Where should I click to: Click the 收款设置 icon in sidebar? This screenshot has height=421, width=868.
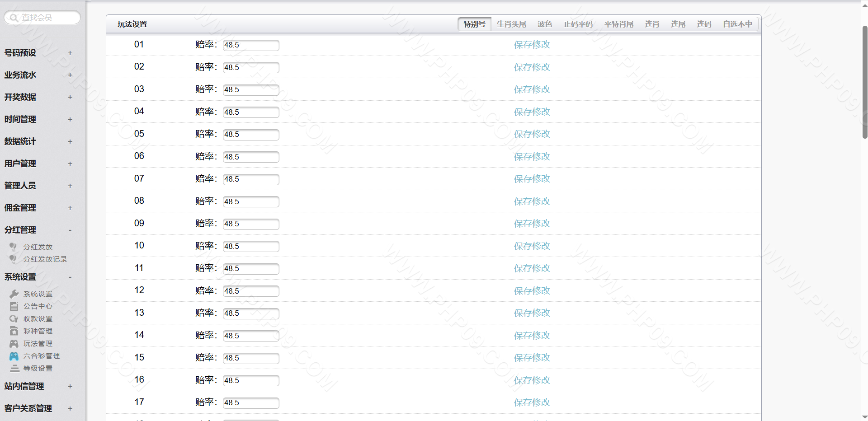[x=14, y=319]
